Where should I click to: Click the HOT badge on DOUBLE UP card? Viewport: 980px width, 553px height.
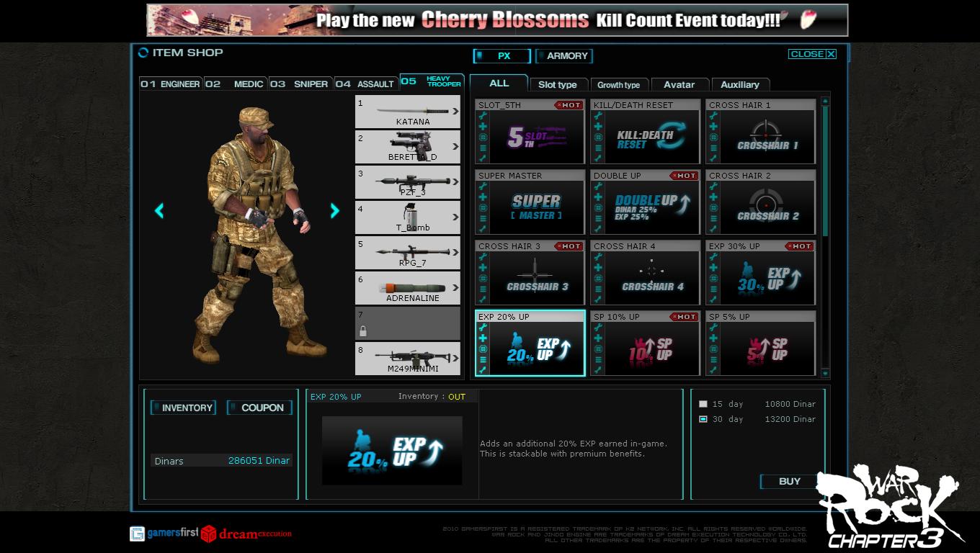click(x=683, y=176)
